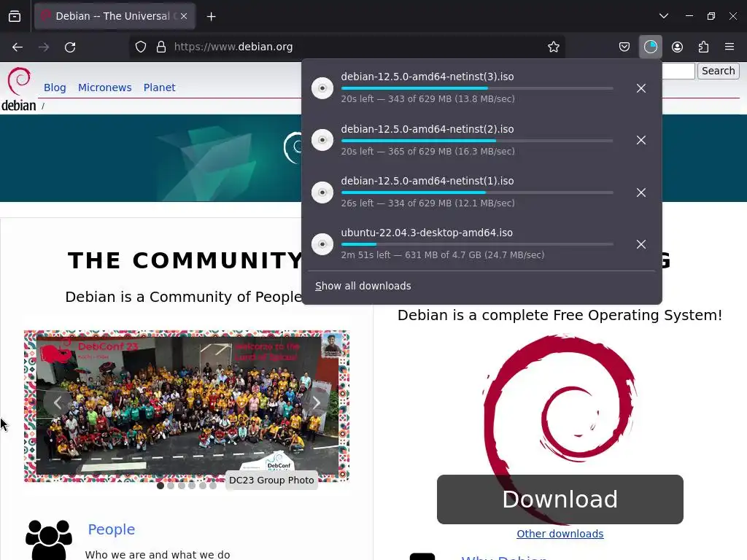747x560 pixels.
Task: Open the Firefox View icon
Action: click(x=15, y=16)
